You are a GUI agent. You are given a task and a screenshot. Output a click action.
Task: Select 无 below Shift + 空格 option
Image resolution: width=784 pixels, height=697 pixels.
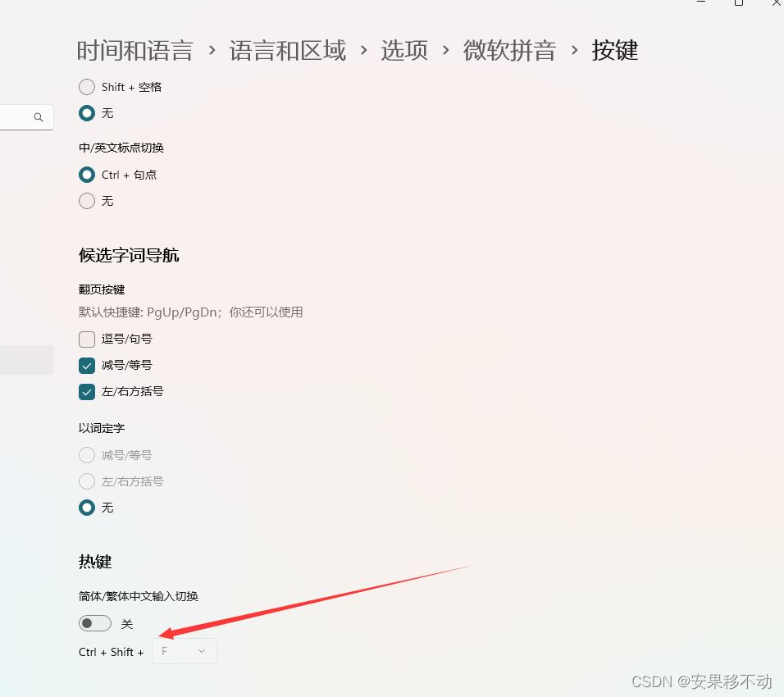pyautogui.click(x=87, y=113)
